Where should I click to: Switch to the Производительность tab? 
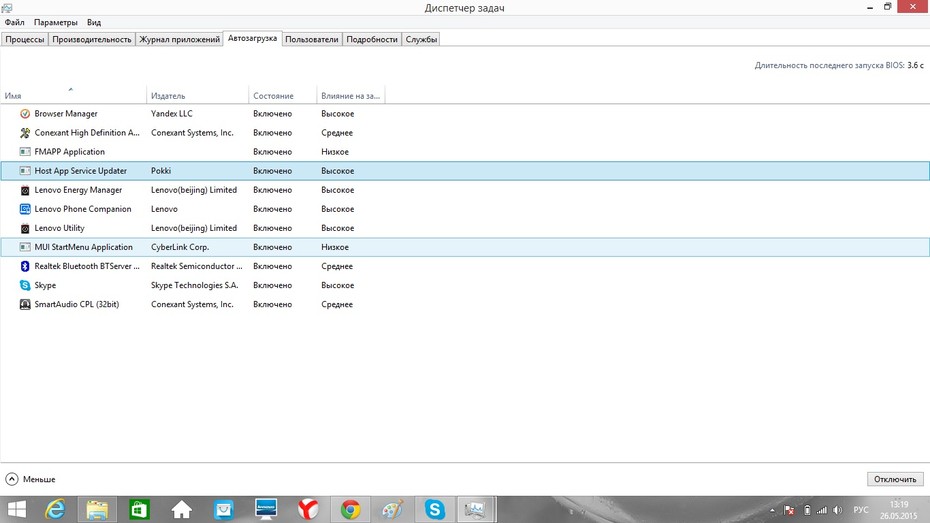coord(92,39)
